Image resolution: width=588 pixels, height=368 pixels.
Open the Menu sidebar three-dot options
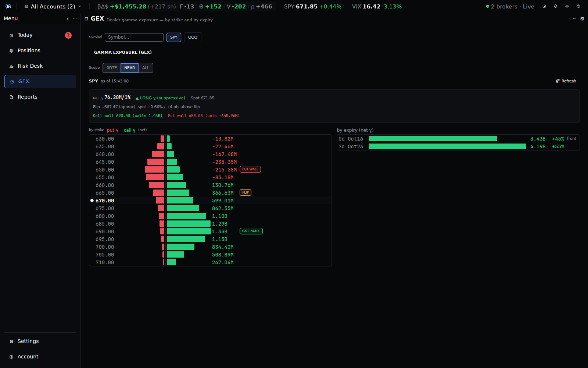75,18
